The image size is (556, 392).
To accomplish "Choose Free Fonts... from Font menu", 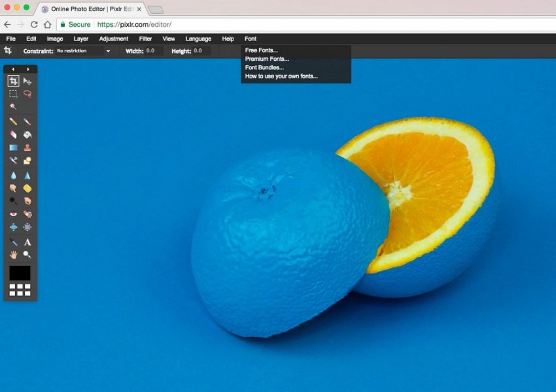I will coord(261,50).
